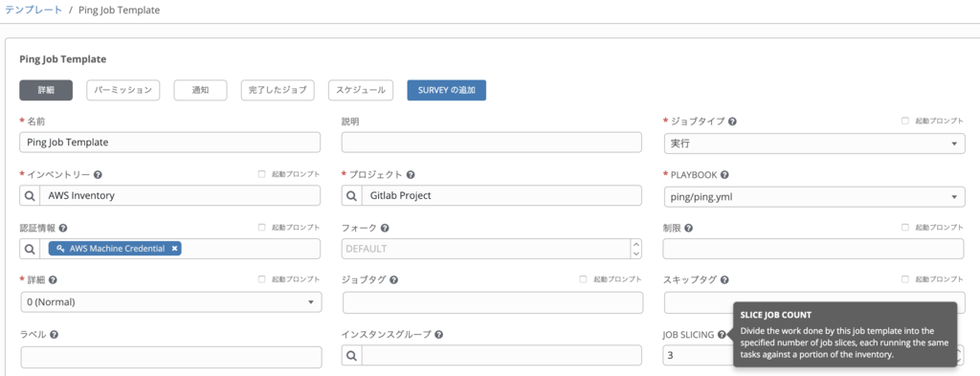980x376 pixels.
Task: Open help icon next to 認証情報 label
Action: click(63, 228)
